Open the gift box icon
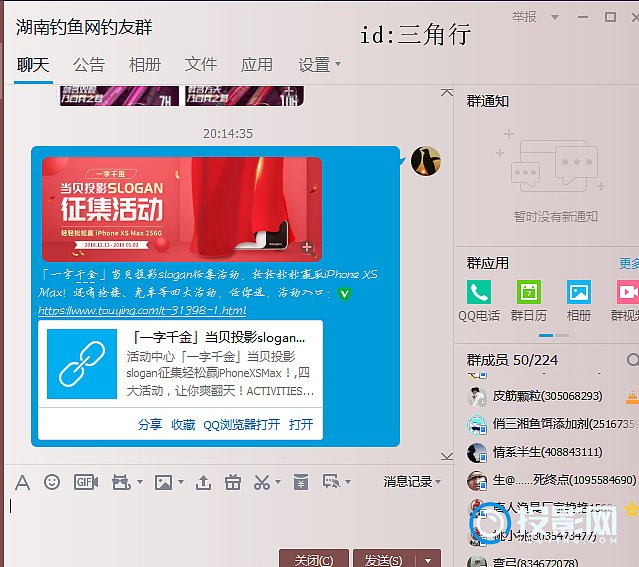This screenshot has width=639, height=567. coord(233,482)
